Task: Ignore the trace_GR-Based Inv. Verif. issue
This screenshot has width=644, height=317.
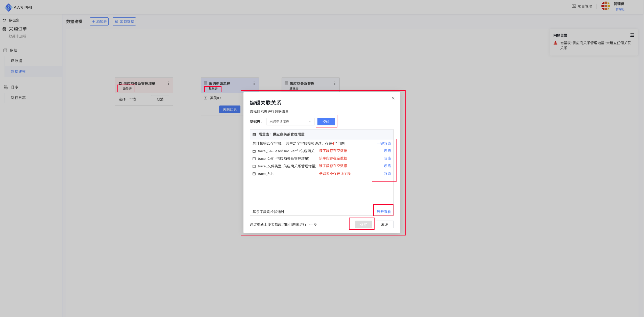Action: click(387, 151)
